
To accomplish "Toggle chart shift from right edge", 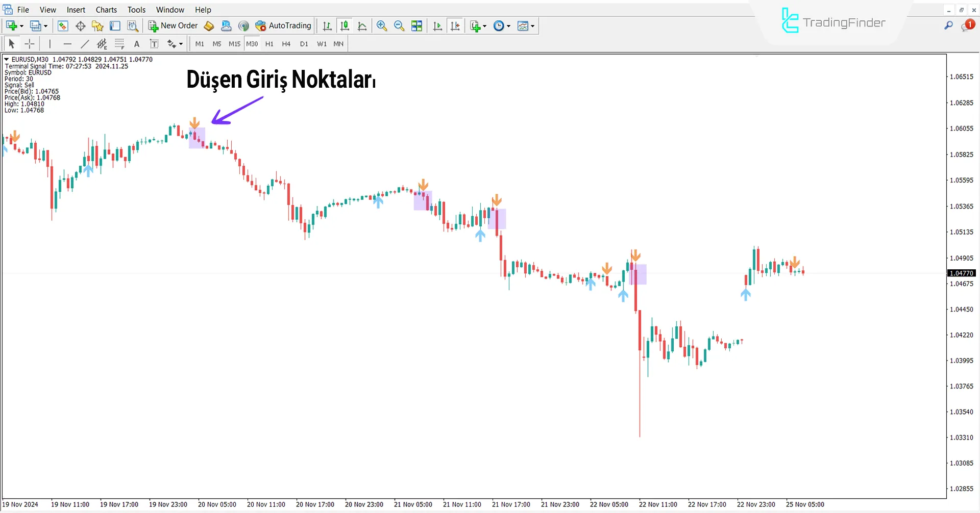I will [x=455, y=25].
